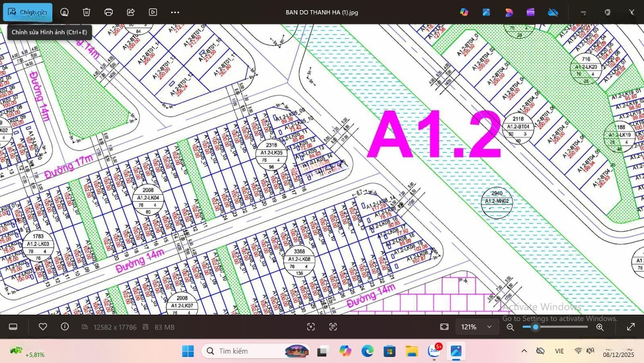The width and height of the screenshot is (644, 363).
Task: Show file info with the info icon
Action: coord(65,327)
